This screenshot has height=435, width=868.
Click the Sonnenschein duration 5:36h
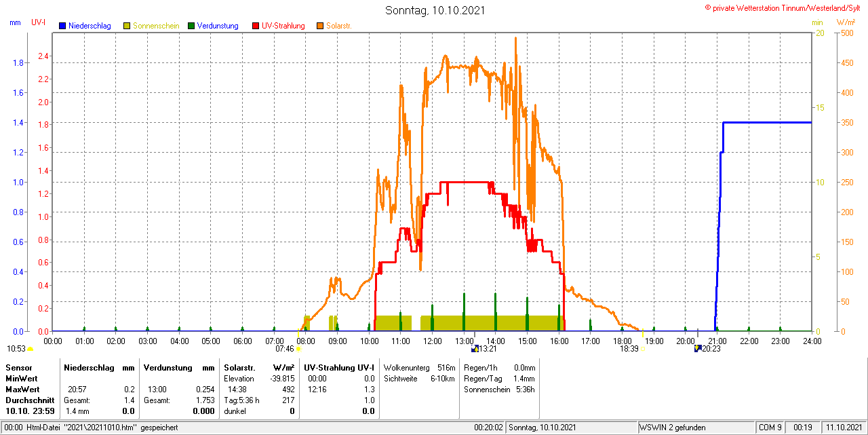point(525,390)
